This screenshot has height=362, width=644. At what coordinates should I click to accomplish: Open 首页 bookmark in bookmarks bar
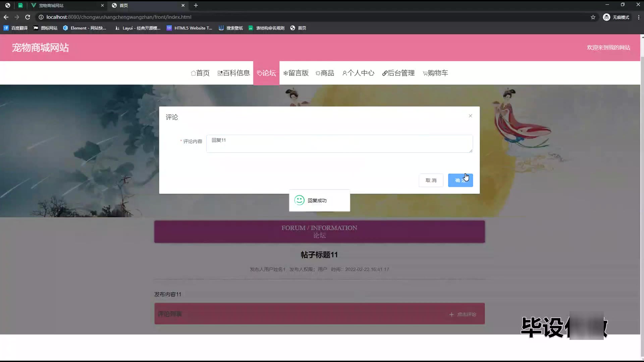point(298,28)
